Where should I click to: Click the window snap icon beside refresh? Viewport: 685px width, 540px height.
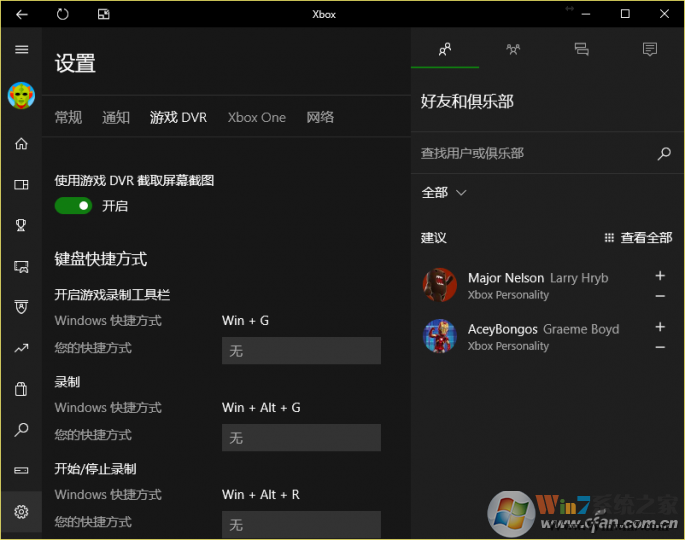point(104,14)
